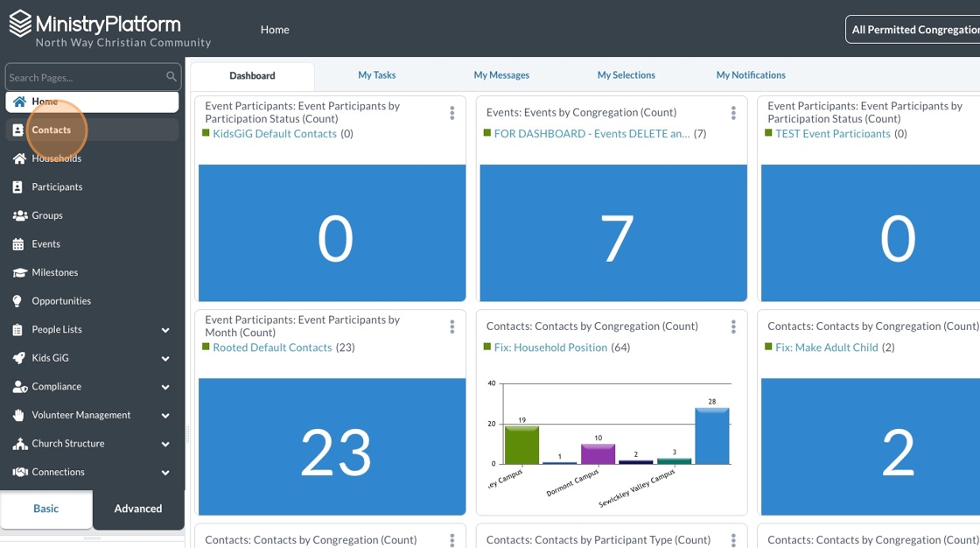Open the Groups page label

pyautogui.click(x=47, y=215)
